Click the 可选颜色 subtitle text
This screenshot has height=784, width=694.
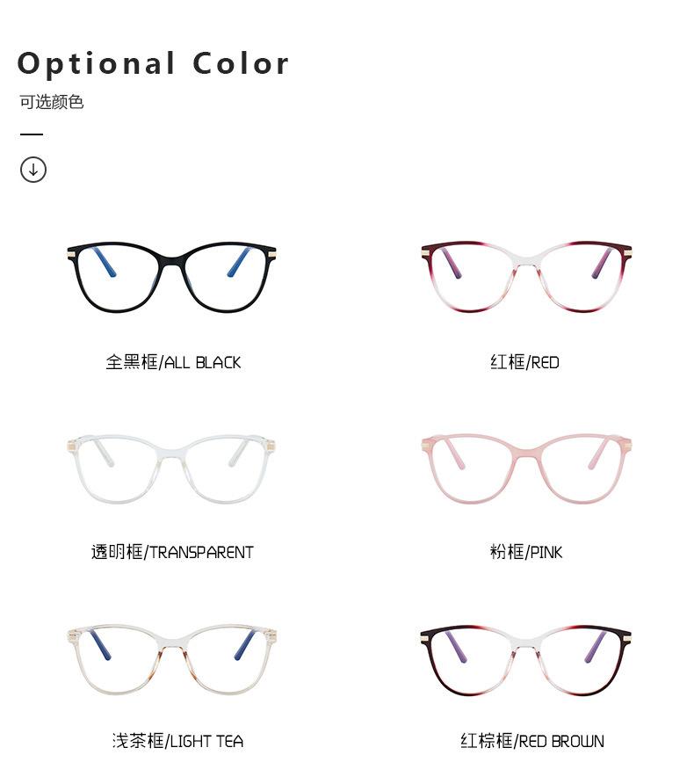(52, 102)
